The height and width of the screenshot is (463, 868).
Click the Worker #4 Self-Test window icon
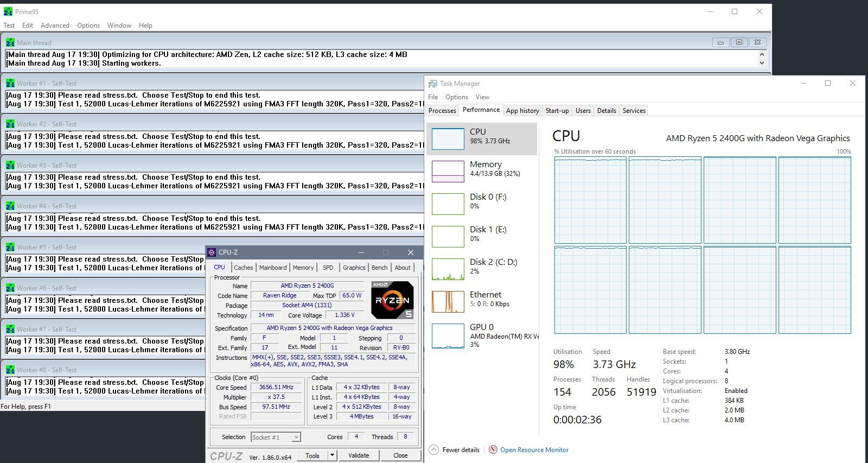[10, 206]
